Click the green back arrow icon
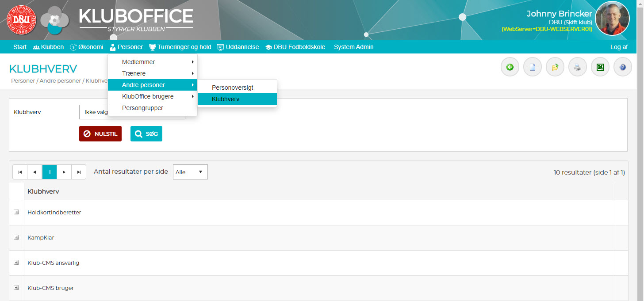 [x=510, y=67]
